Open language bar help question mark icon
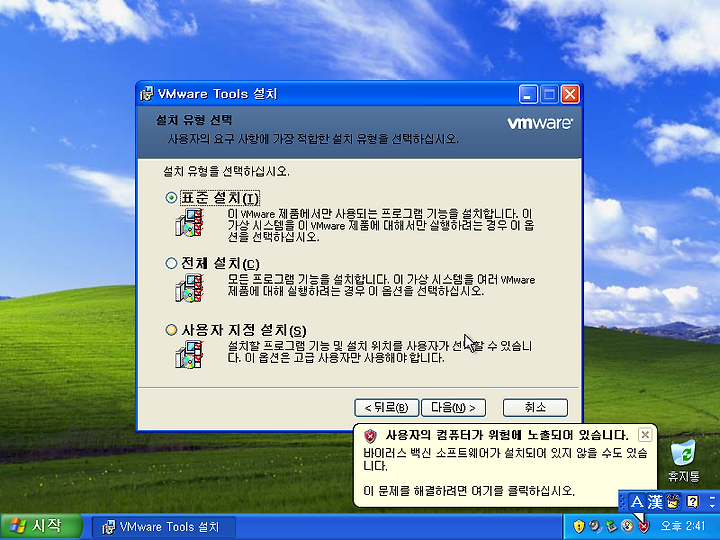Viewport: 720px width, 540px height. coord(692,501)
